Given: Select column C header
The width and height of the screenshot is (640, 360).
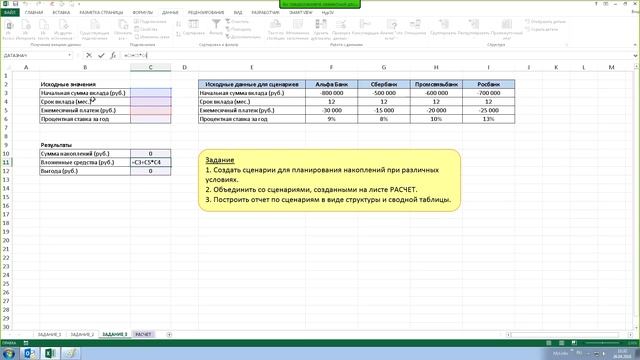Looking at the screenshot, I should [151, 67].
